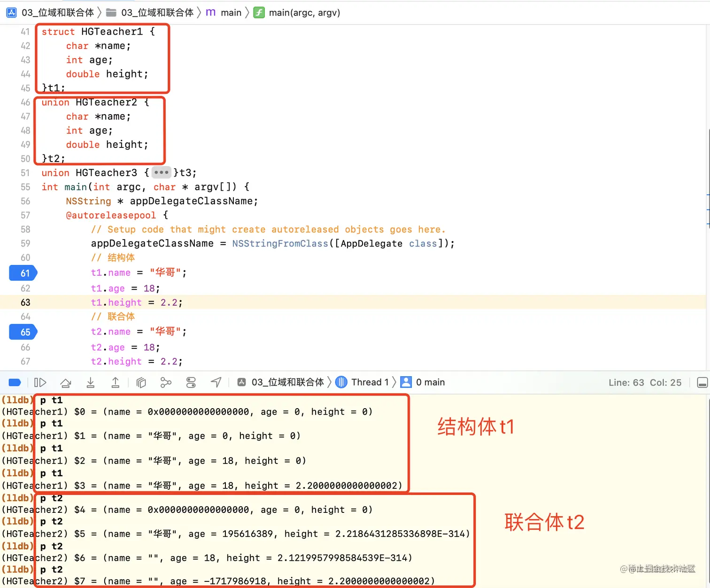The height and width of the screenshot is (588, 710).
Task: Click the t2.age = 18; code line
Action: [x=125, y=347]
